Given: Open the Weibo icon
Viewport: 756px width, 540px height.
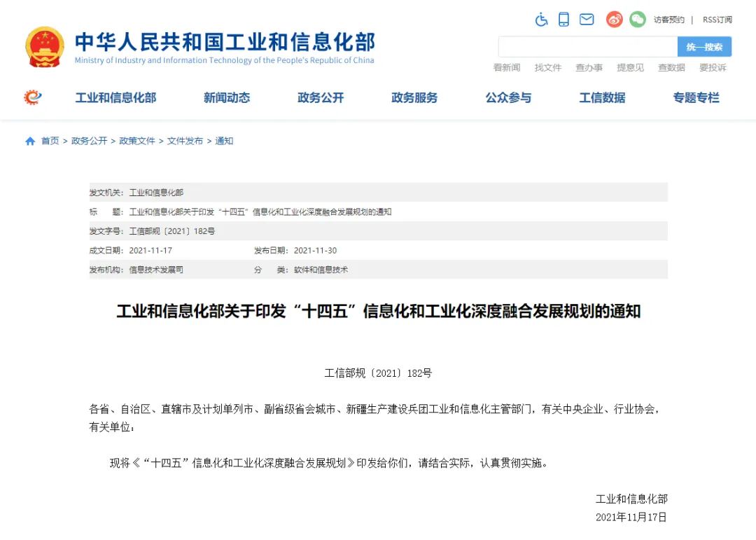Looking at the screenshot, I should tap(615, 20).
